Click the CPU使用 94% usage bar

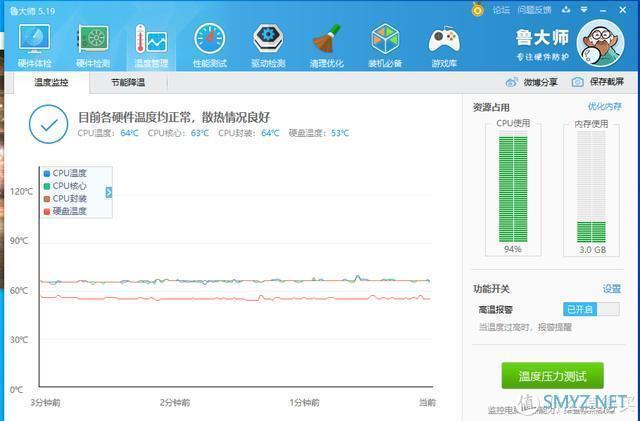pyautogui.click(x=513, y=189)
